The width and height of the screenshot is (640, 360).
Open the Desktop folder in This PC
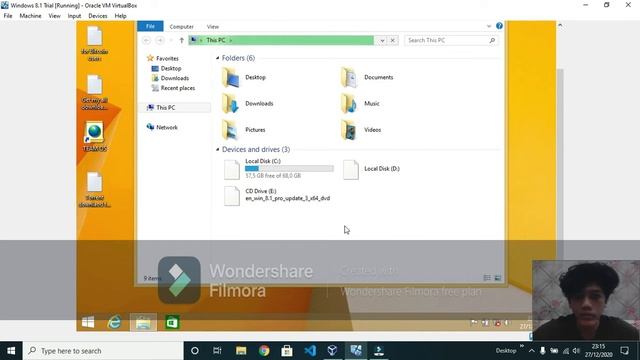pos(244,77)
